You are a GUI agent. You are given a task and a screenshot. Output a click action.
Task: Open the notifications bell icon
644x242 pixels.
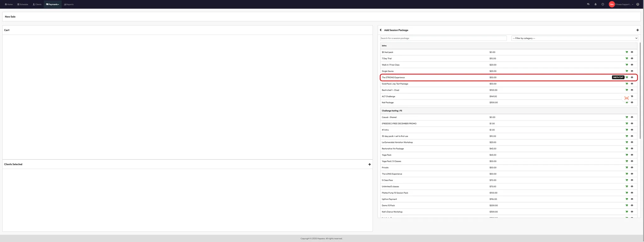(595, 4)
